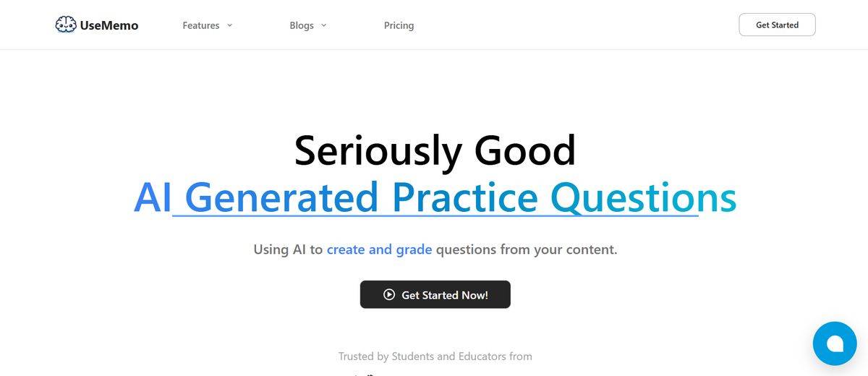
Task: Click the "Seriously Good" headline
Action: pyautogui.click(x=435, y=150)
